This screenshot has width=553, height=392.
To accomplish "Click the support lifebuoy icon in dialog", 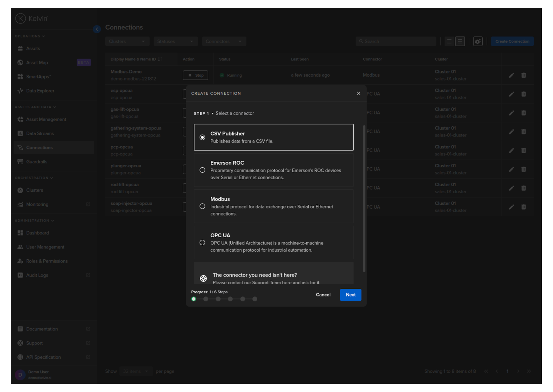I will [x=203, y=278].
